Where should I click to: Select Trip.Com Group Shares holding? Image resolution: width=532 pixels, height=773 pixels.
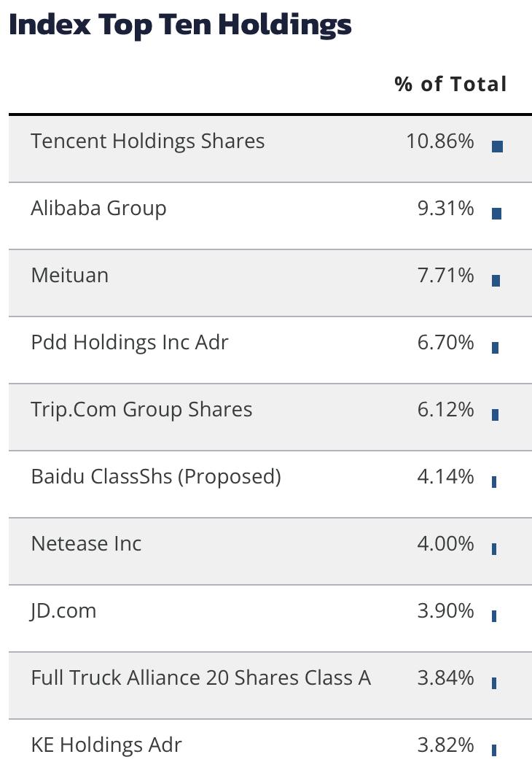click(x=141, y=410)
